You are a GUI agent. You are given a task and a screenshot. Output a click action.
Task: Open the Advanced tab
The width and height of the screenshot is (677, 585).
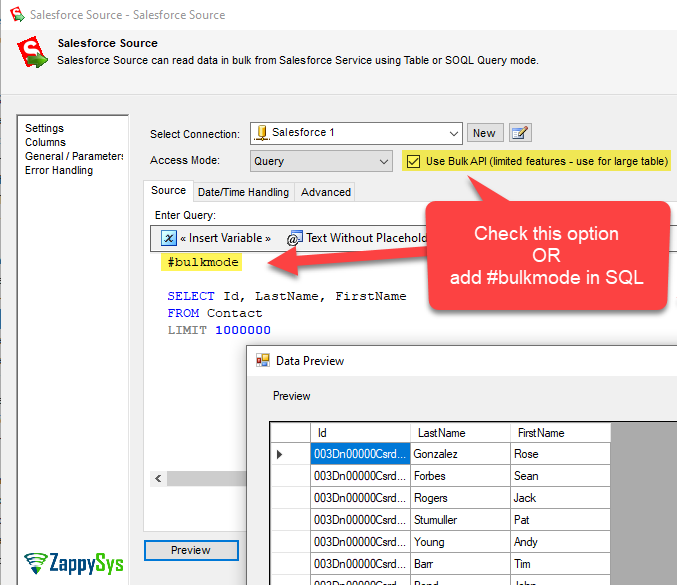(326, 192)
